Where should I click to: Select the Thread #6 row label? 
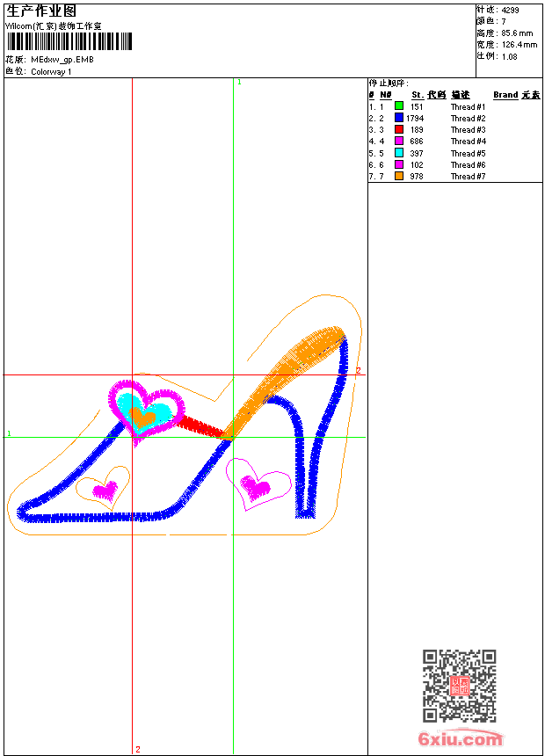[x=468, y=165]
